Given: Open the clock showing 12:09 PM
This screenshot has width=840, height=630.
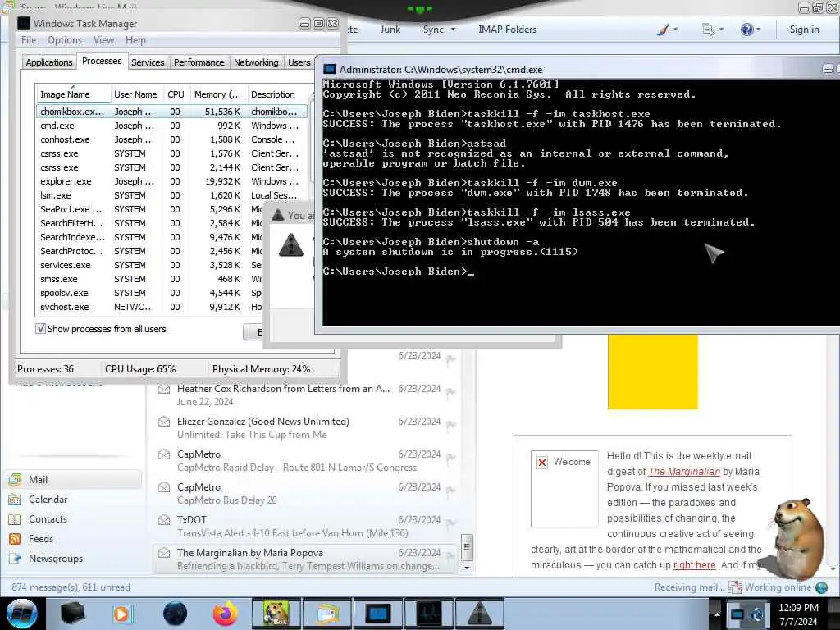Looking at the screenshot, I should coord(798,614).
